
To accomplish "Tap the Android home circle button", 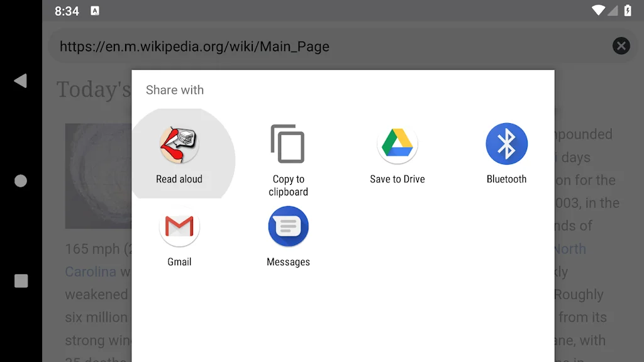I will click(x=21, y=181).
